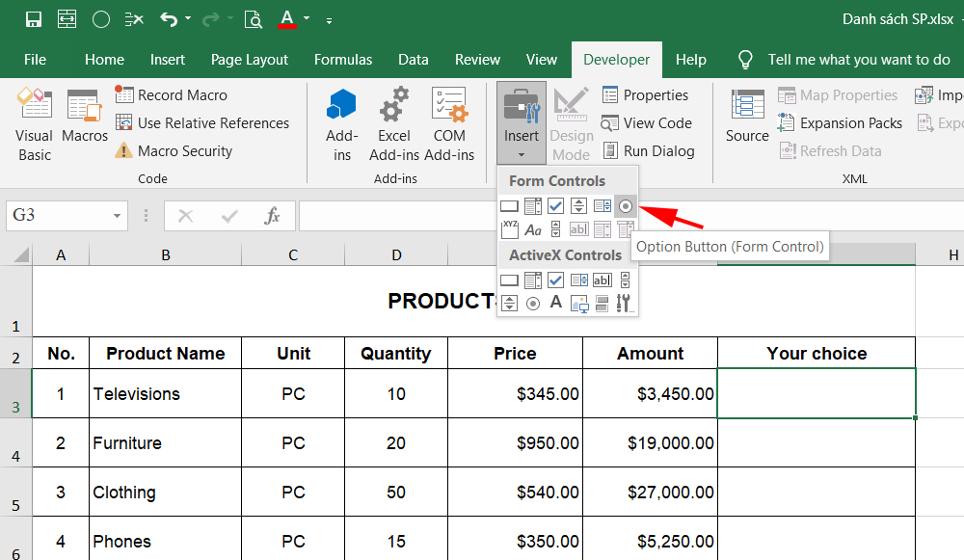Insert a Label (Aa) form control
The image size is (964, 560).
pos(533,230)
